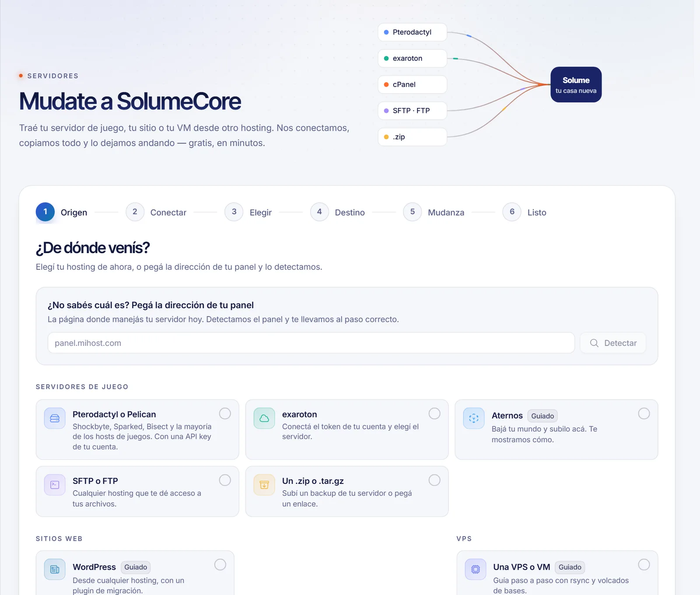700x595 pixels.
Task: Select the SFTP o FTP radio button
Action: (225, 480)
